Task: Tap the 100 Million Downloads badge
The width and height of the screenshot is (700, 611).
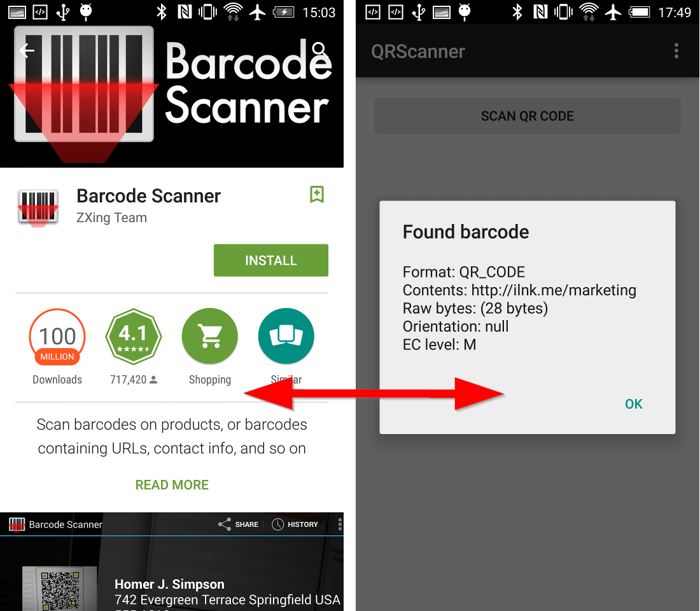Action: point(57,337)
